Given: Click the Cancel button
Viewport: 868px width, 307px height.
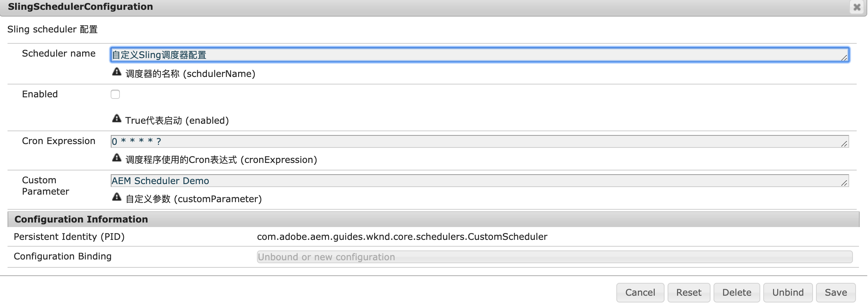Looking at the screenshot, I should (640, 292).
